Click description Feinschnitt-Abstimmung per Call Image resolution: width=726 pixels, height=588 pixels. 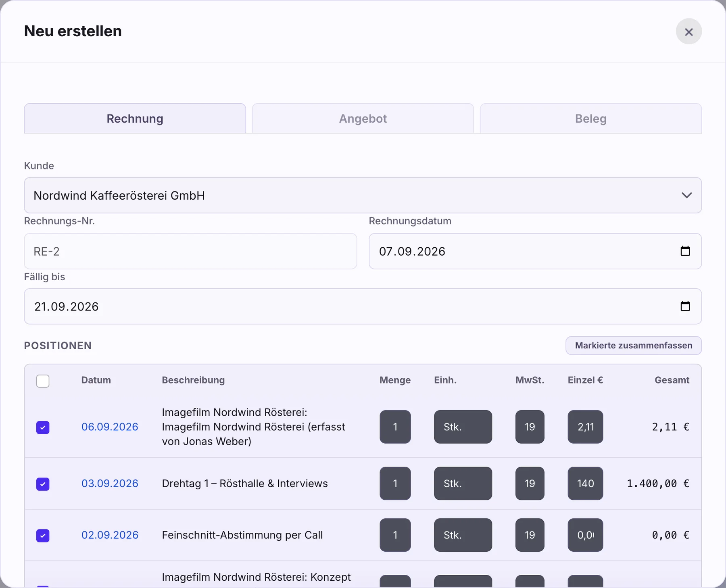pyautogui.click(x=242, y=535)
